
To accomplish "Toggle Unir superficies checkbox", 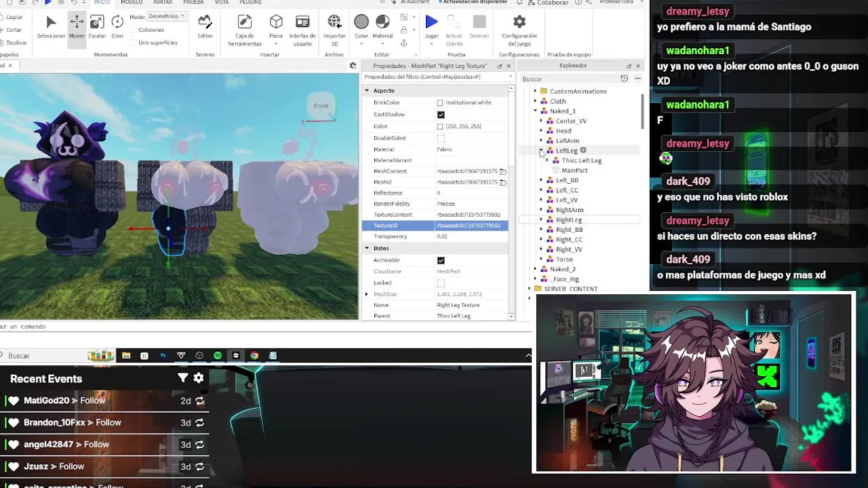I will click(x=132, y=43).
